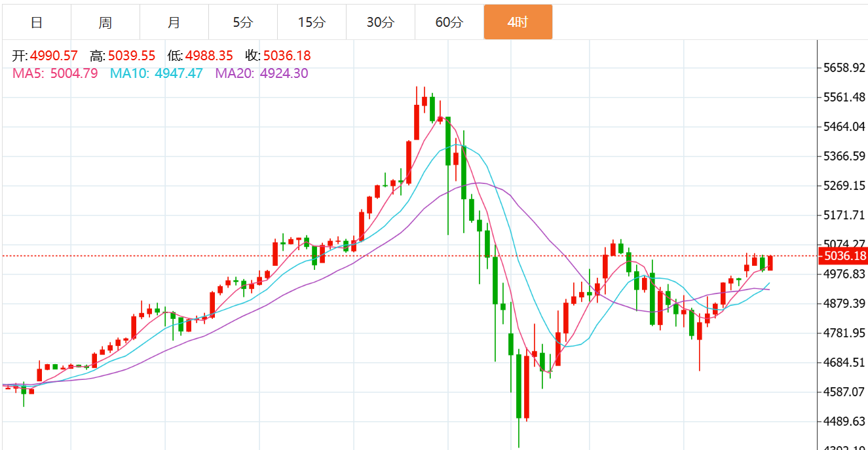
Task: Click the tallest candle at chart peak
Action: (x=416, y=122)
